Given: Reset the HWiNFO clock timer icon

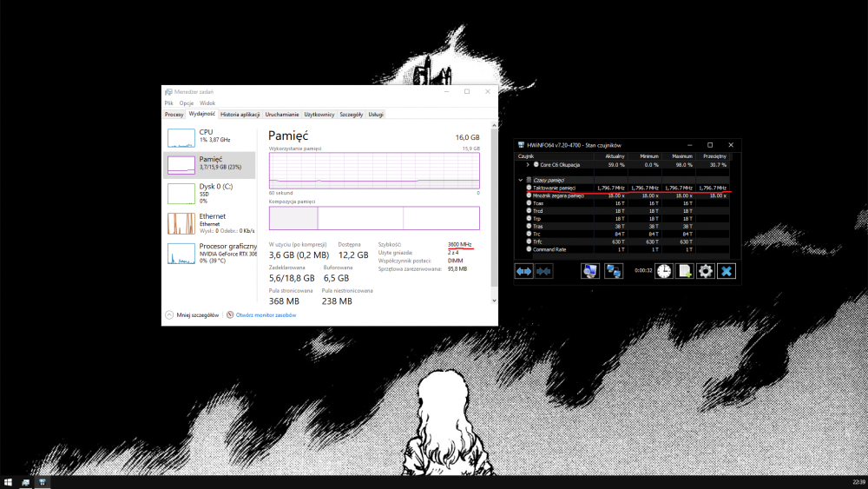Looking at the screenshot, I should tap(664, 271).
